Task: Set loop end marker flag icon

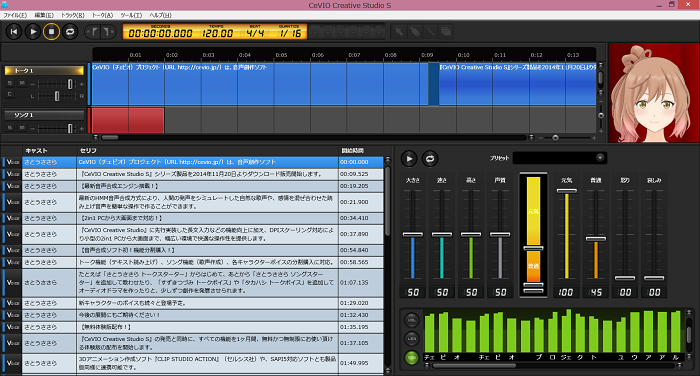Action: [107, 32]
